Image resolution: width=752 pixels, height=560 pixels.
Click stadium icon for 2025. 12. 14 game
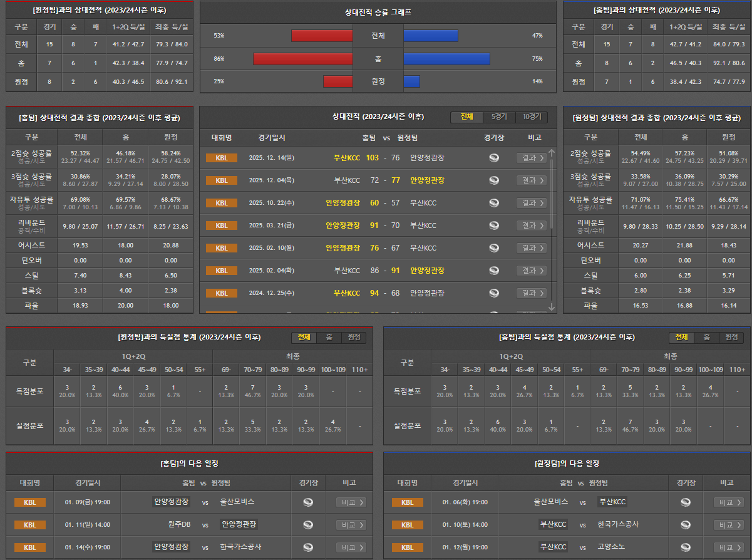494,158
